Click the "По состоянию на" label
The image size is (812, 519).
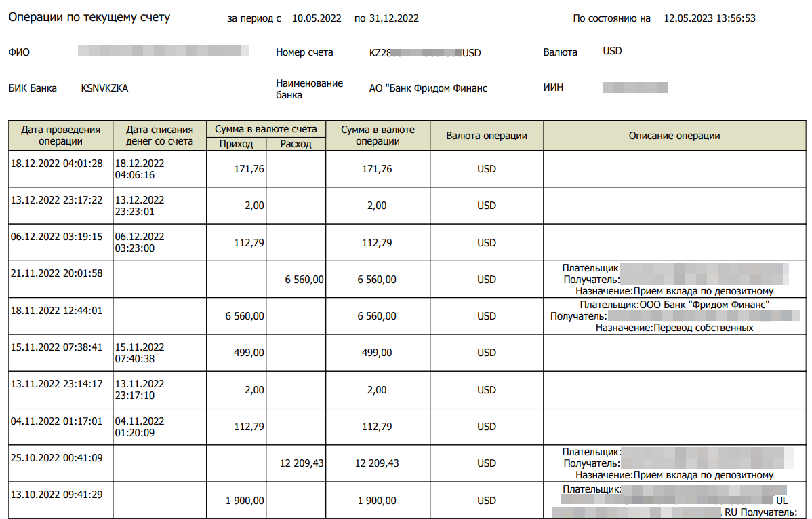click(x=611, y=18)
